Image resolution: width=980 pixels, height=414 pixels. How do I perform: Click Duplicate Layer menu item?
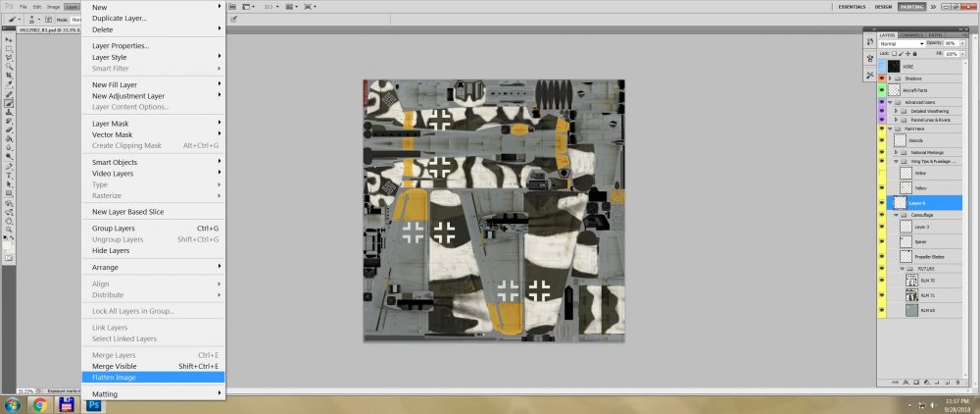[153, 18]
